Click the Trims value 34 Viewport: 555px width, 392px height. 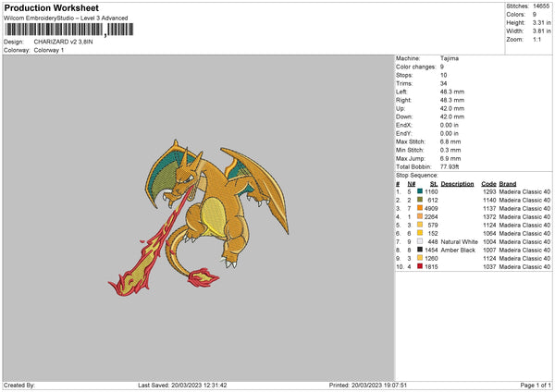click(x=443, y=83)
